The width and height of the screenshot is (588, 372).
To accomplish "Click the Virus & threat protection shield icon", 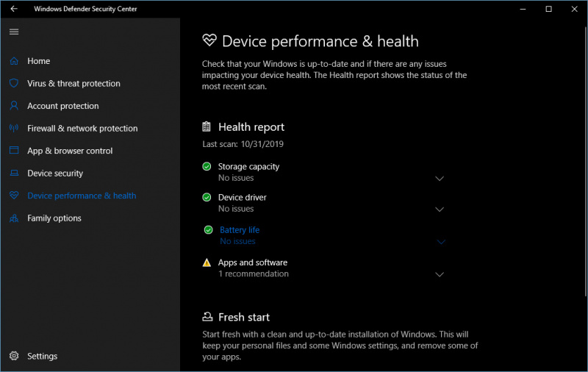I will [x=14, y=83].
